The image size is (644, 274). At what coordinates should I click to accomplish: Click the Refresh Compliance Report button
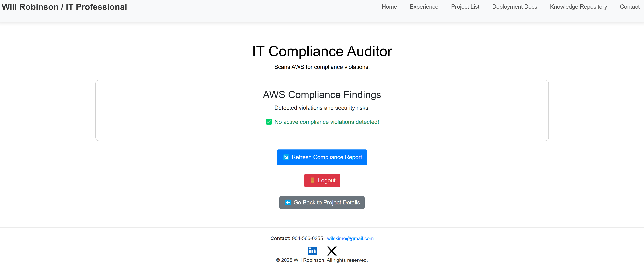[x=322, y=157]
